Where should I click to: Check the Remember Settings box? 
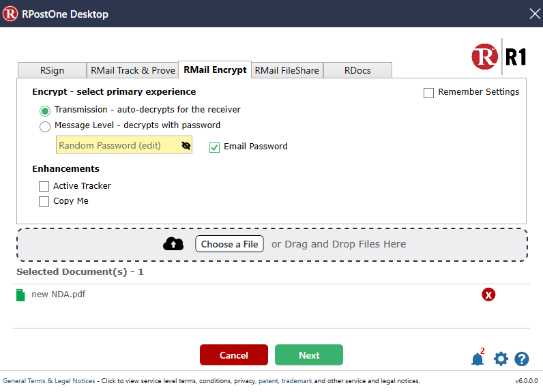tap(428, 93)
